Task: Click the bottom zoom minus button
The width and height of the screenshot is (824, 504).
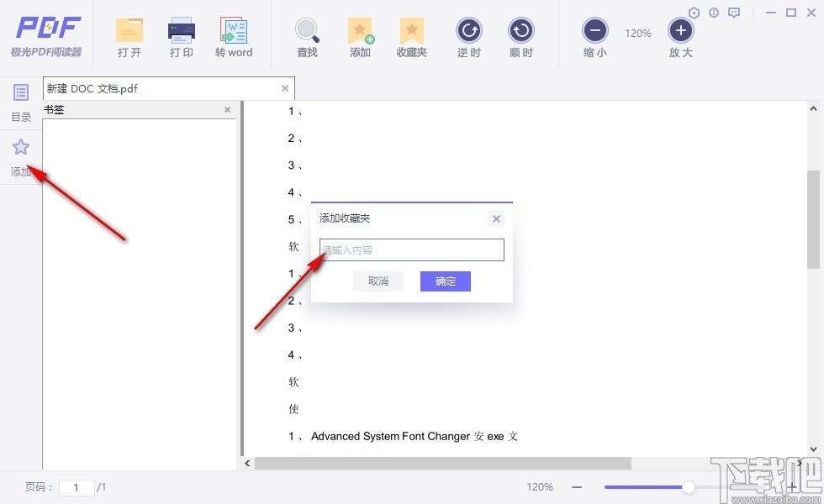Action: pyautogui.click(x=577, y=487)
